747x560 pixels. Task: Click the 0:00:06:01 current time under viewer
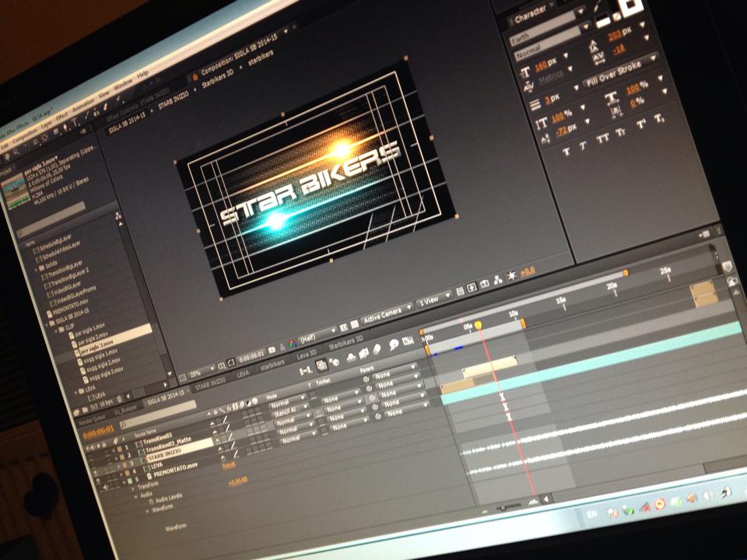coord(251,355)
